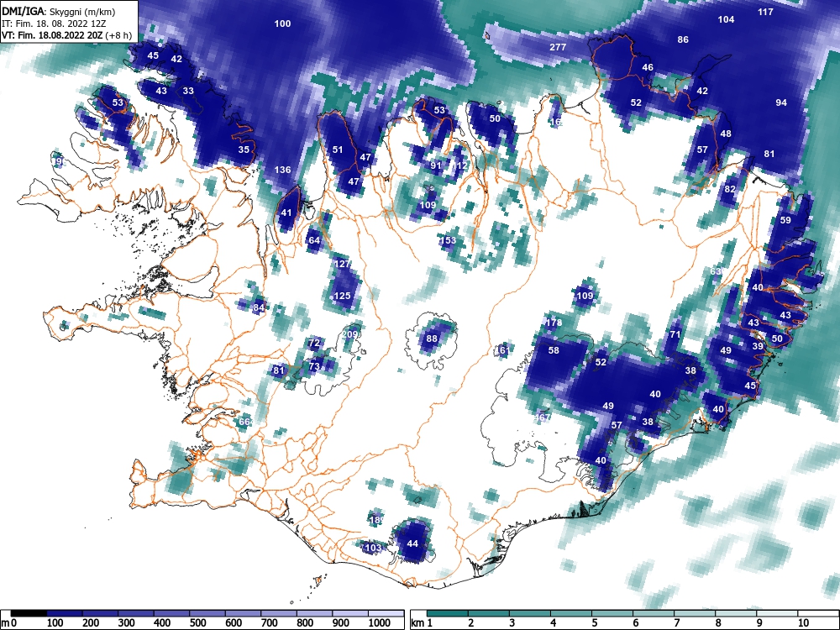
Task: Click the title text 'DMI/IGA: Skyggni (m/km)'
Action: [59, 11]
